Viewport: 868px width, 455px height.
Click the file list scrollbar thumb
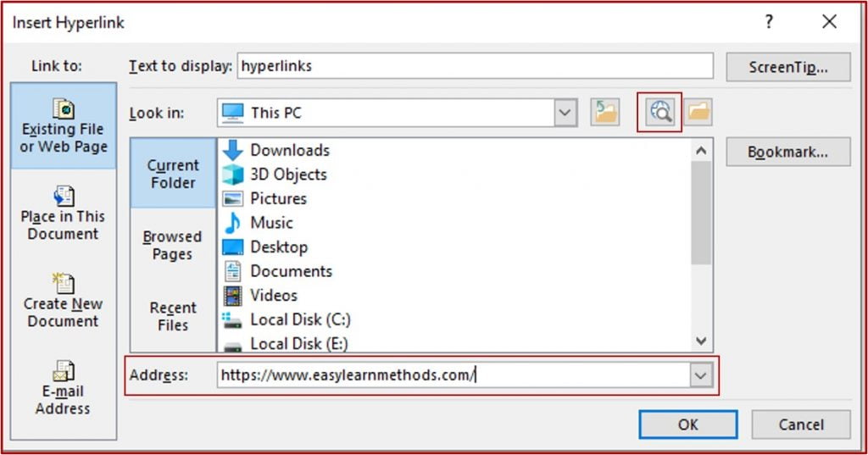click(701, 214)
